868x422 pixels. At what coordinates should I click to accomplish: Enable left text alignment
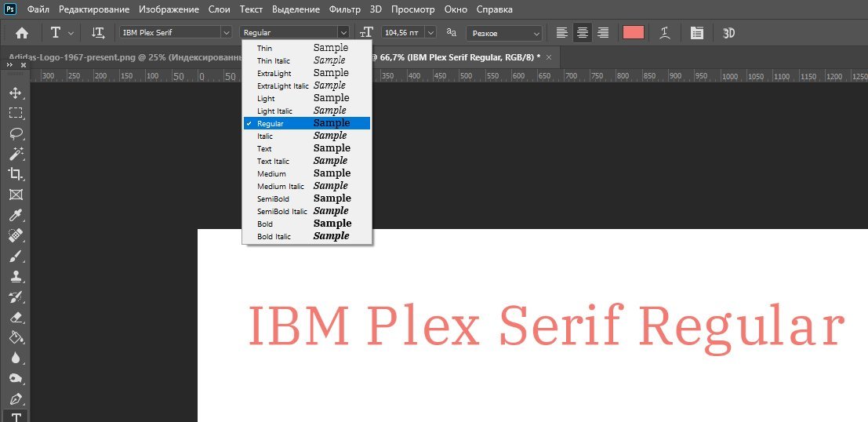561,33
